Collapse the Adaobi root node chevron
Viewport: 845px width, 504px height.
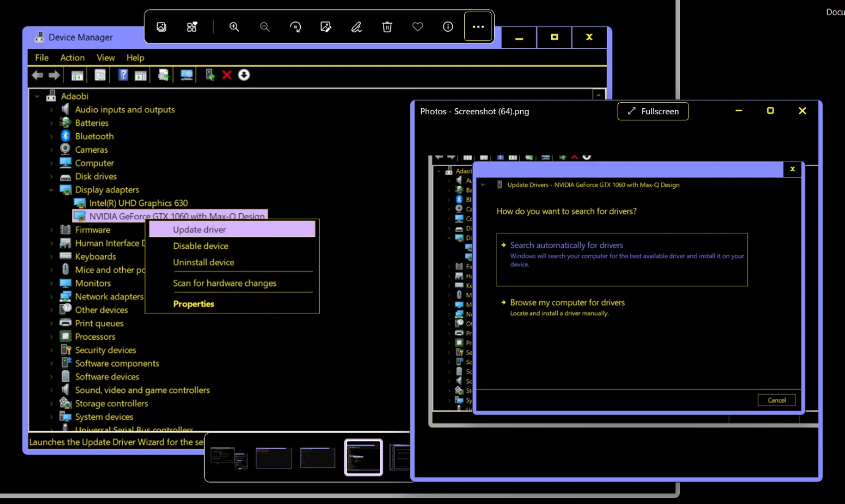click(37, 97)
